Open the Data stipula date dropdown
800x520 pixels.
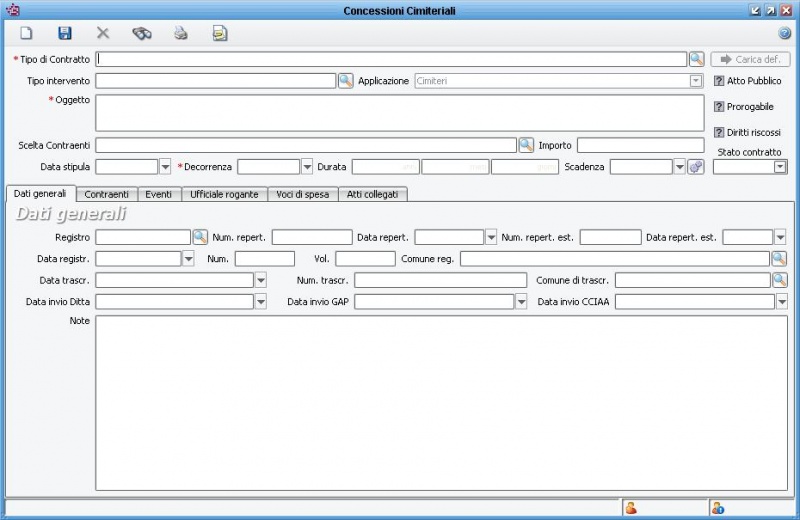click(x=165, y=167)
